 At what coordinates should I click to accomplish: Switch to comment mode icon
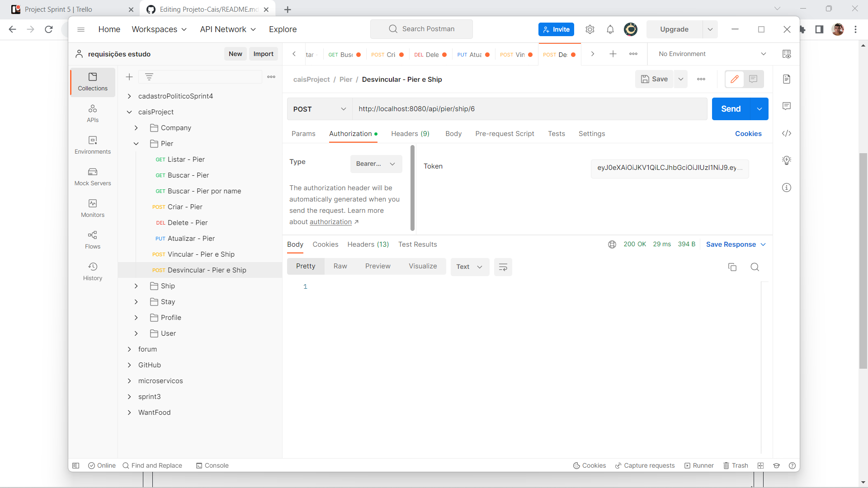pos(753,79)
